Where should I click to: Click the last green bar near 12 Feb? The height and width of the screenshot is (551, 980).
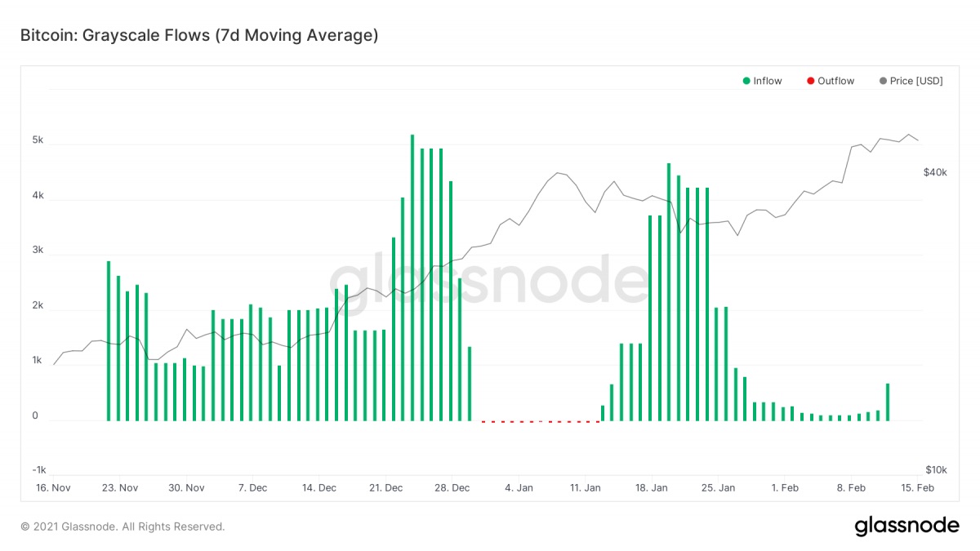pyautogui.click(x=888, y=402)
